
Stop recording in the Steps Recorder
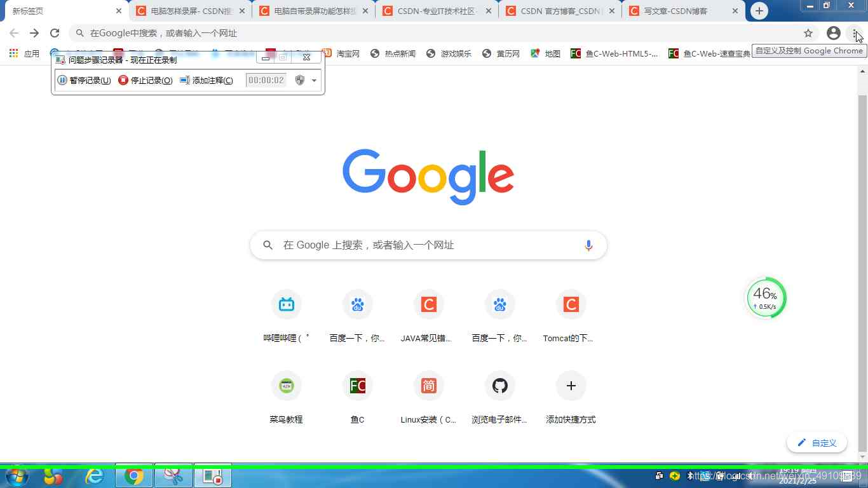click(146, 80)
